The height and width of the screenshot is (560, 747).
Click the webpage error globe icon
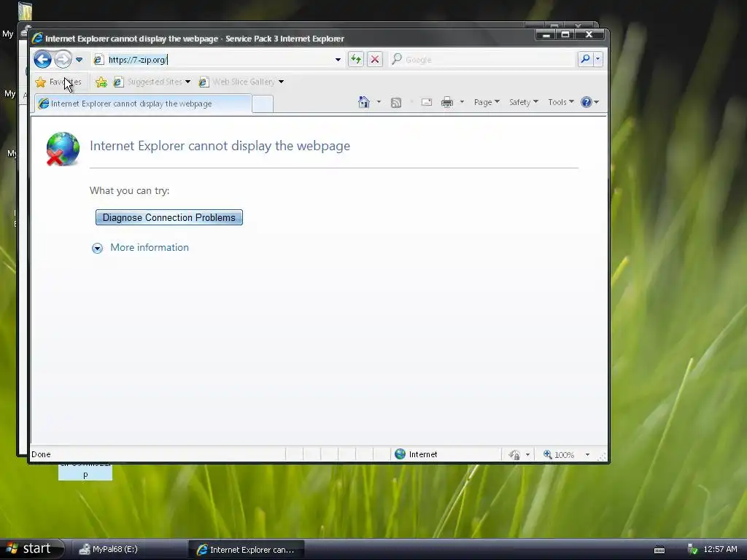click(x=63, y=149)
